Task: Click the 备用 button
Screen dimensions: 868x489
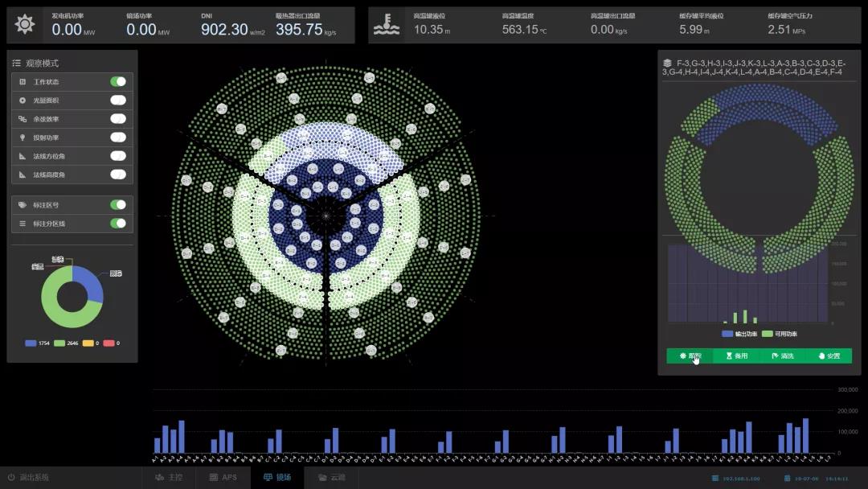Action: pos(736,355)
